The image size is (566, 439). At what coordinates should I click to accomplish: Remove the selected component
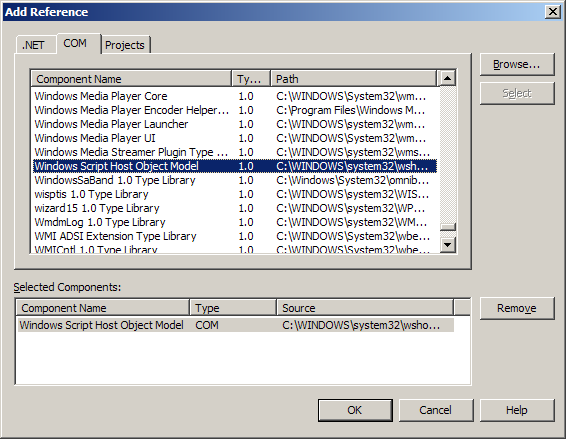pos(517,308)
